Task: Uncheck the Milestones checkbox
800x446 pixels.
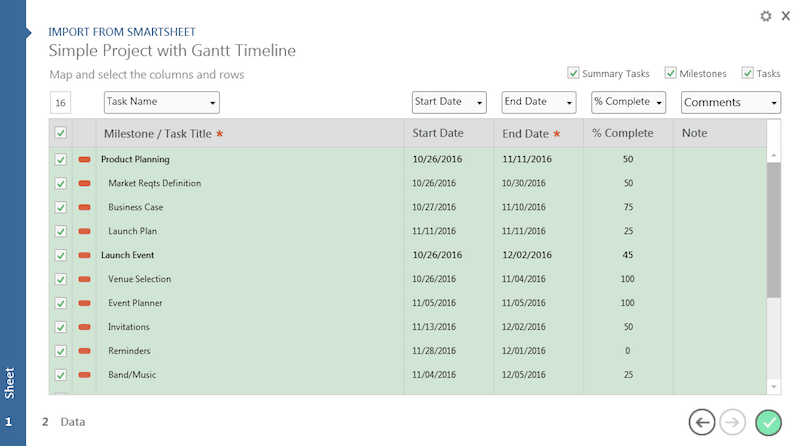Action: 671,73
